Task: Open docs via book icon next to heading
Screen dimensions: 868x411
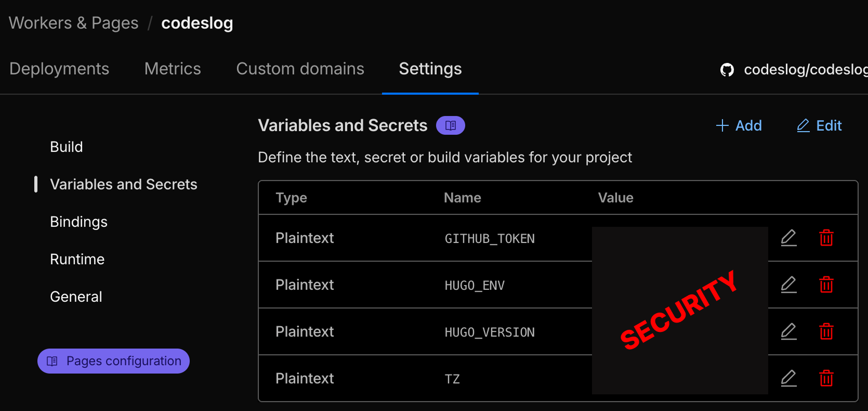Action: click(x=450, y=125)
